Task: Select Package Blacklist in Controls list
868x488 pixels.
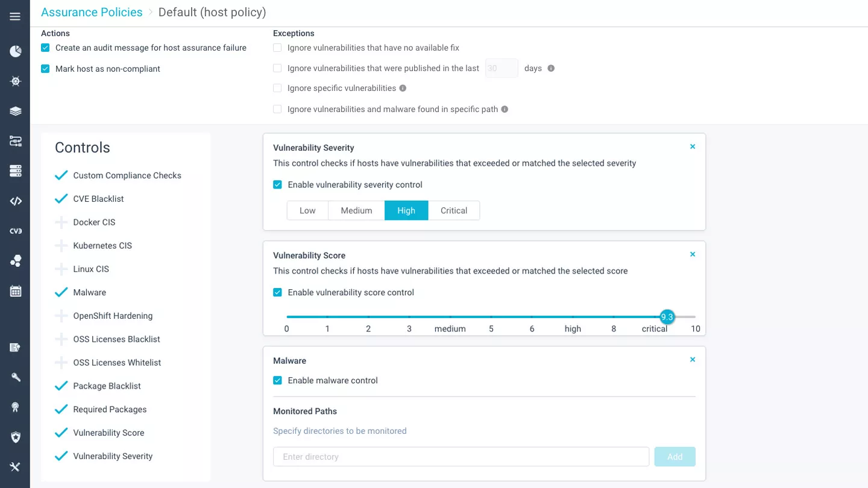Action: [107, 386]
